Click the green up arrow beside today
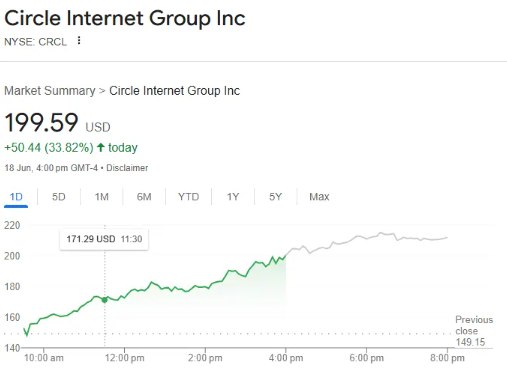 (101, 147)
